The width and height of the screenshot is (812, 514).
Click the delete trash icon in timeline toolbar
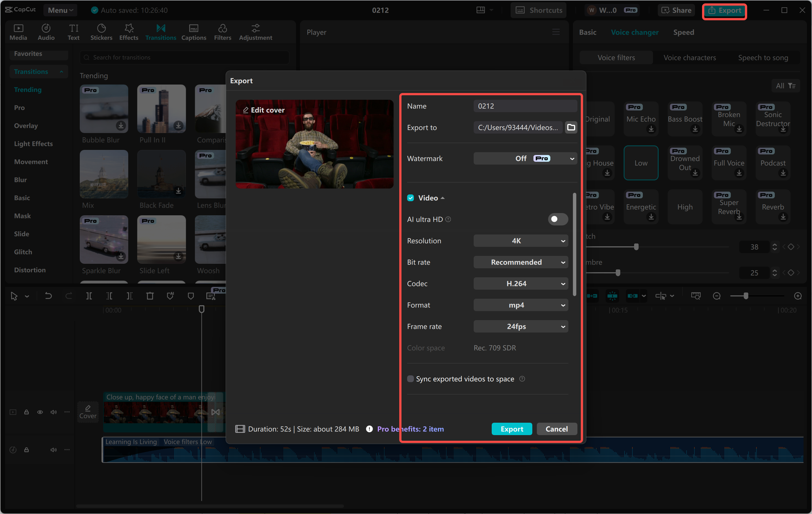coord(150,296)
